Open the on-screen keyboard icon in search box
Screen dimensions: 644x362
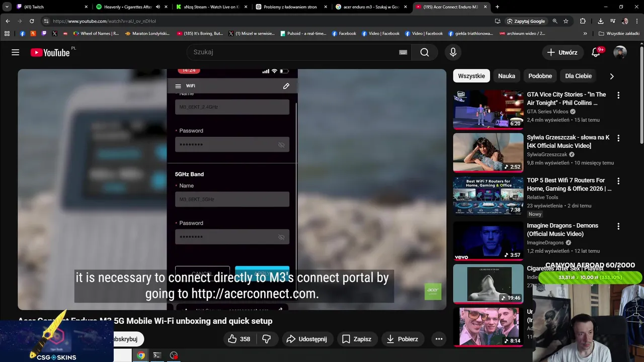(403, 52)
